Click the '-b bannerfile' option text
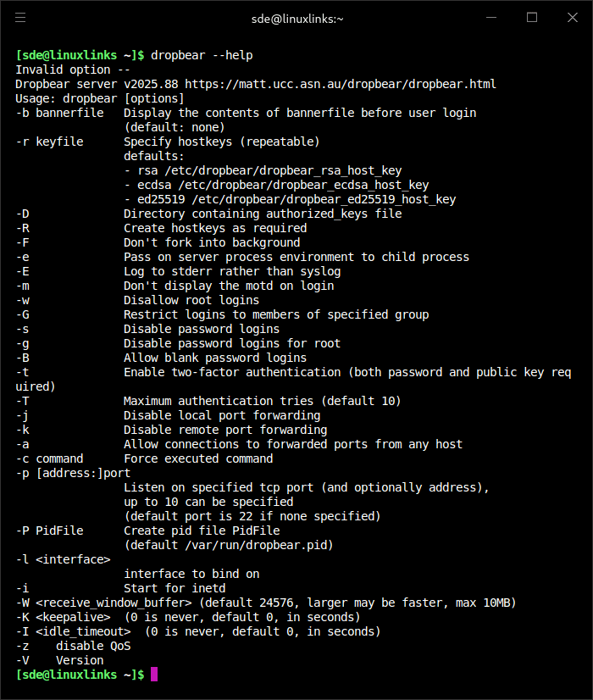 [59, 113]
